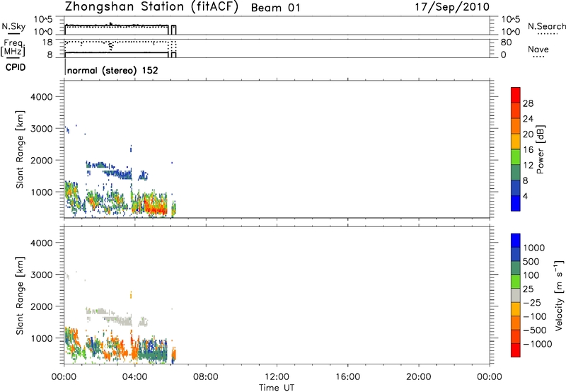The width and height of the screenshot is (566, 392).
Task: Click the CPID label
Action: coord(16,67)
